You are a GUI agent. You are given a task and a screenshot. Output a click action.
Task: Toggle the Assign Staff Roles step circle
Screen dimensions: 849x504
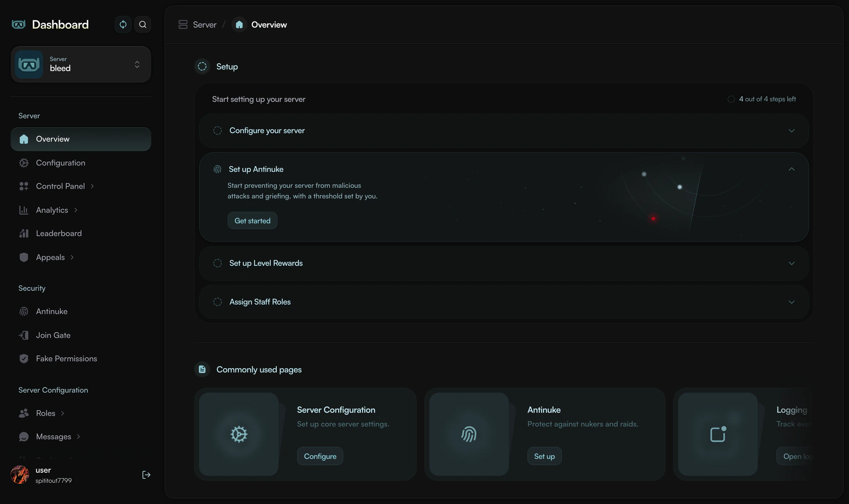coord(218,302)
